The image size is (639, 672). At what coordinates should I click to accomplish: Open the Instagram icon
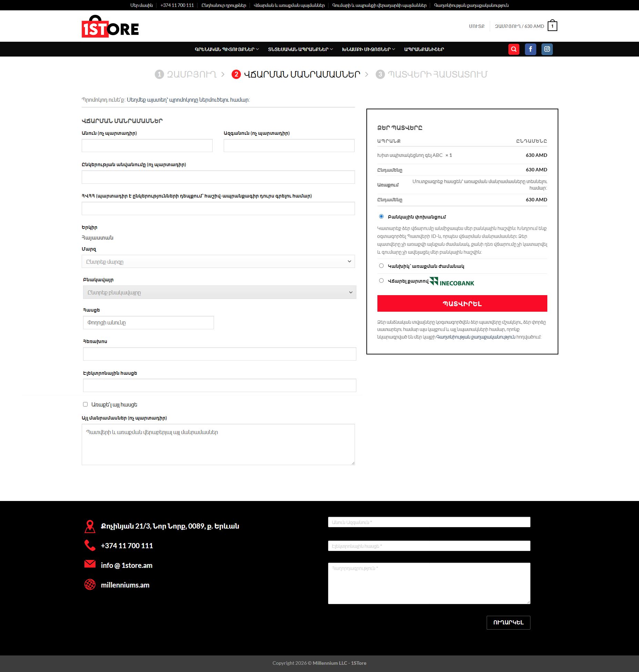(x=547, y=49)
